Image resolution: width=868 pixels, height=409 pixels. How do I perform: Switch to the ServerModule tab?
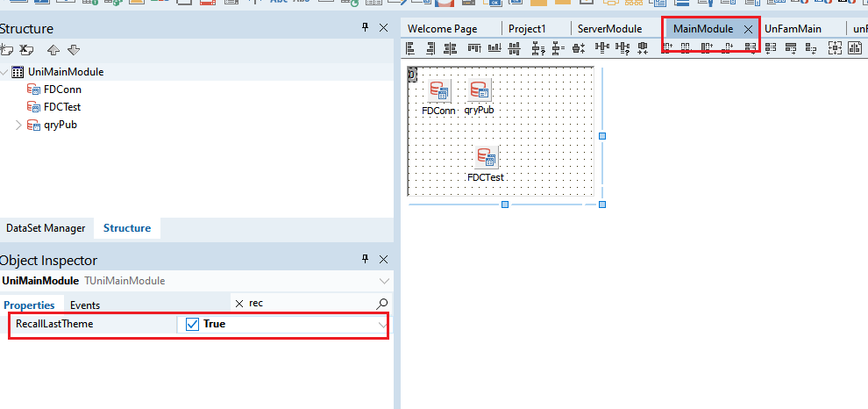point(609,29)
